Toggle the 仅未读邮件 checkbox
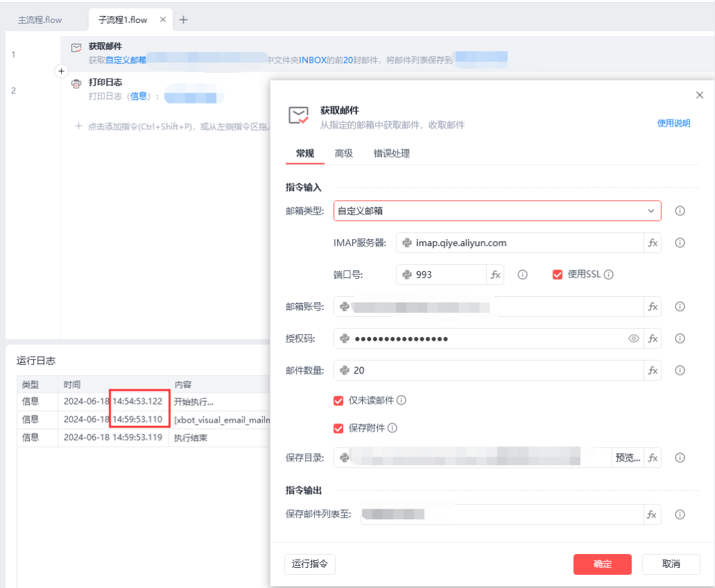This screenshot has height=588, width=715. pyautogui.click(x=338, y=401)
